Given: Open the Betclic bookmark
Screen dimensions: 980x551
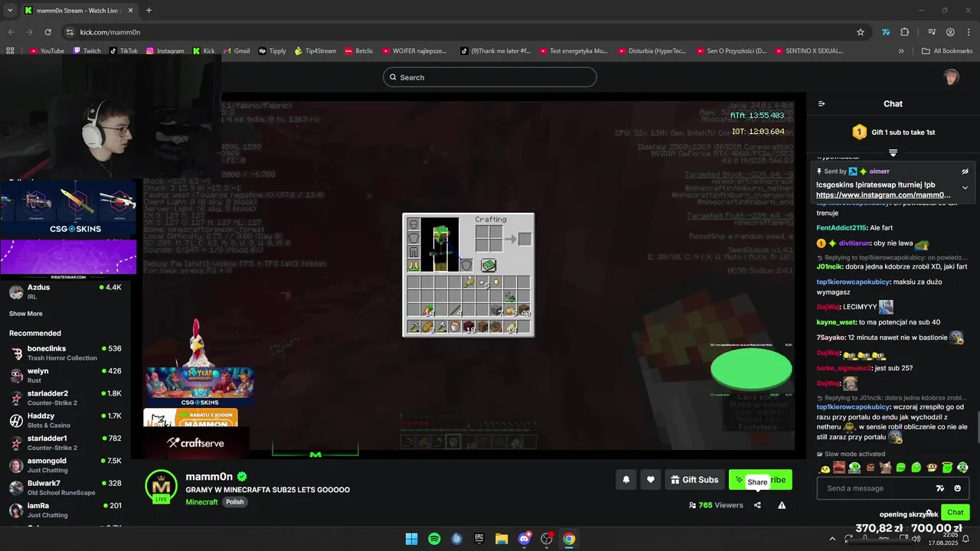Looking at the screenshot, I should click(x=359, y=51).
